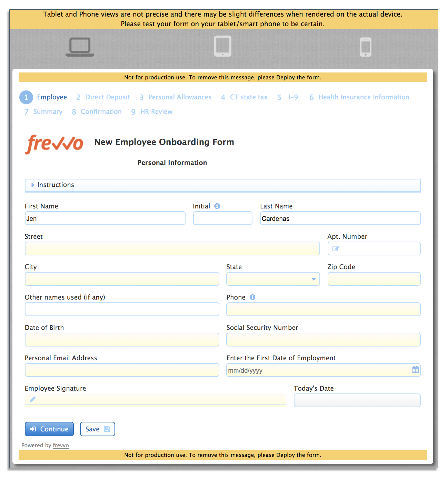This screenshot has width=448, height=478.
Task: Click the Phone input field
Action: (x=323, y=309)
